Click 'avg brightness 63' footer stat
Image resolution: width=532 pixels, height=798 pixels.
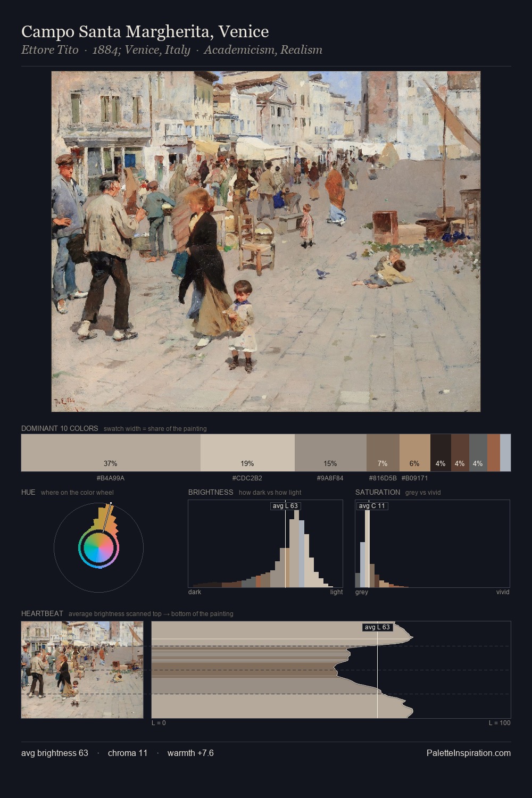[55, 753]
